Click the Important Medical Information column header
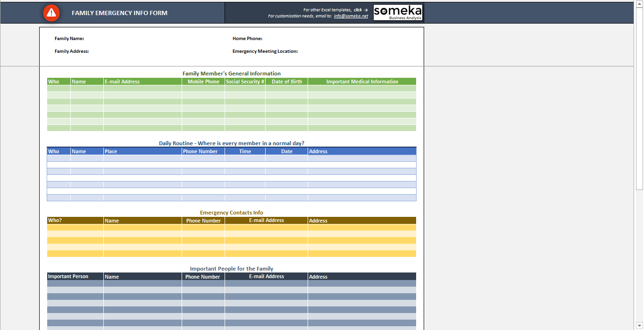 (362, 82)
